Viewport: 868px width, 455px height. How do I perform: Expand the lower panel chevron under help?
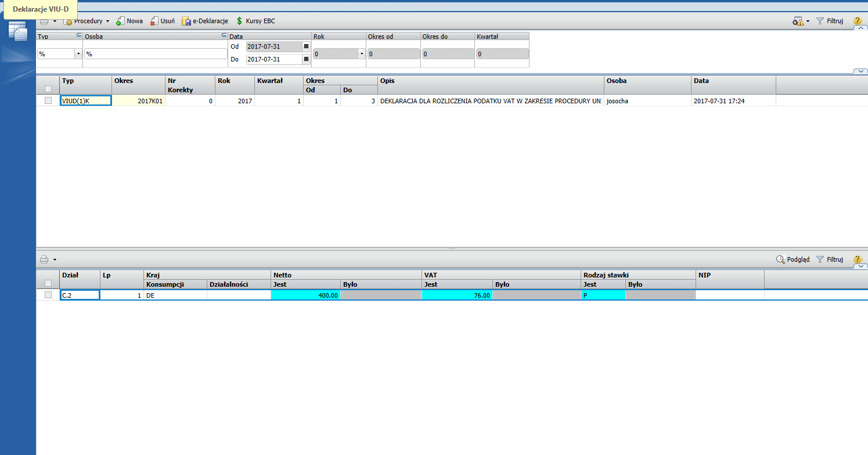click(x=860, y=266)
